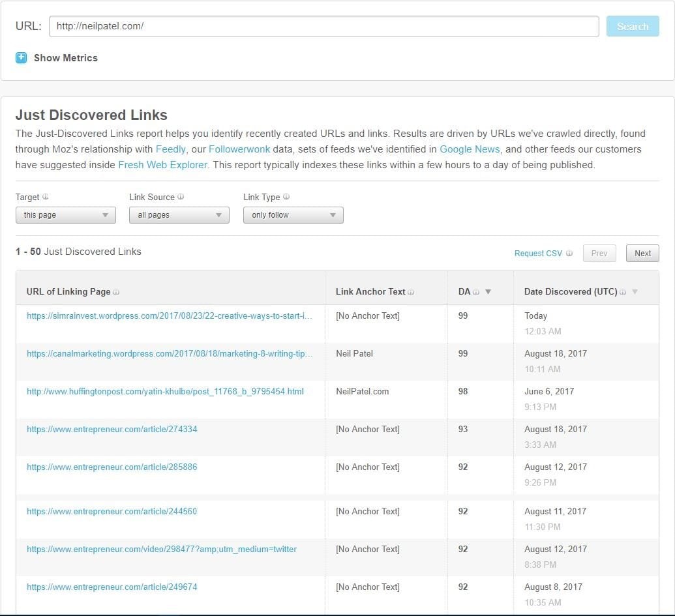Open the entrepreneur.com article 274334 link

(x=112, y=430)
